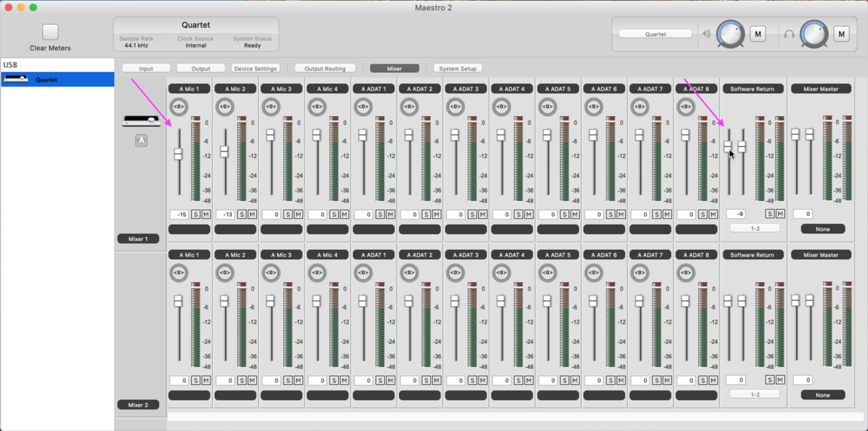Viewport: 868px width, 431px height.
Task: Click the Quartet device image above Mixer 1
Action: click(141, 120)
